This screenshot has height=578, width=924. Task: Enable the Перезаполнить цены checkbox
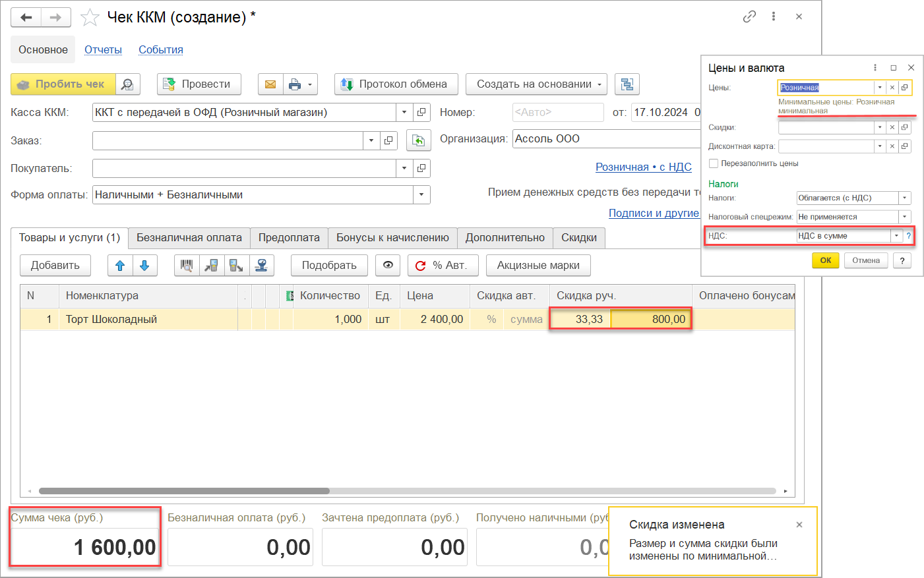(x=714, y=163)
